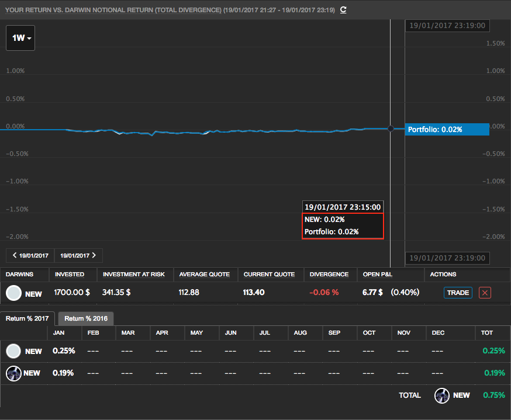This screenshot has height=420, width=511.
Task: Open the 1W timeframe dropdown
Action: pyautogui.click(x=20, y=38)
